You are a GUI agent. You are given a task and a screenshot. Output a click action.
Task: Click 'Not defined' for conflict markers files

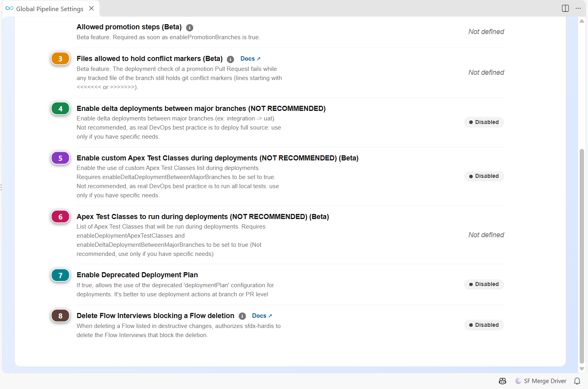486,72
